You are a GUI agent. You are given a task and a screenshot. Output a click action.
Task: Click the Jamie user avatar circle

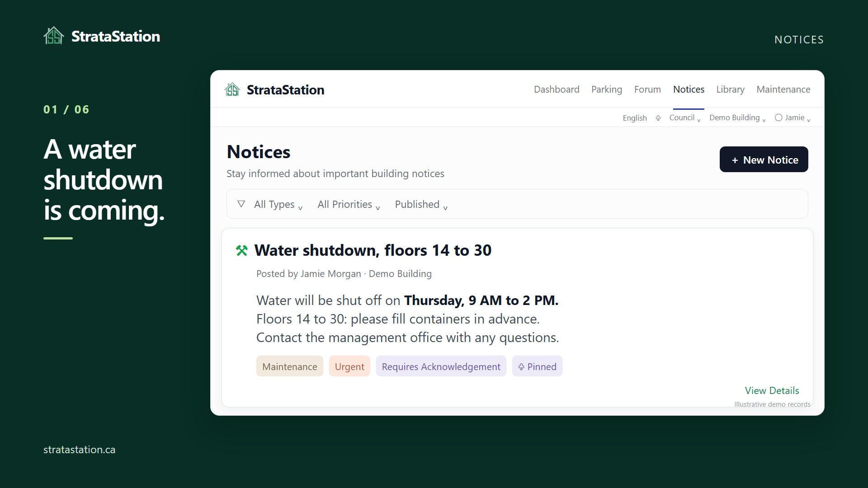click(778, 117)
